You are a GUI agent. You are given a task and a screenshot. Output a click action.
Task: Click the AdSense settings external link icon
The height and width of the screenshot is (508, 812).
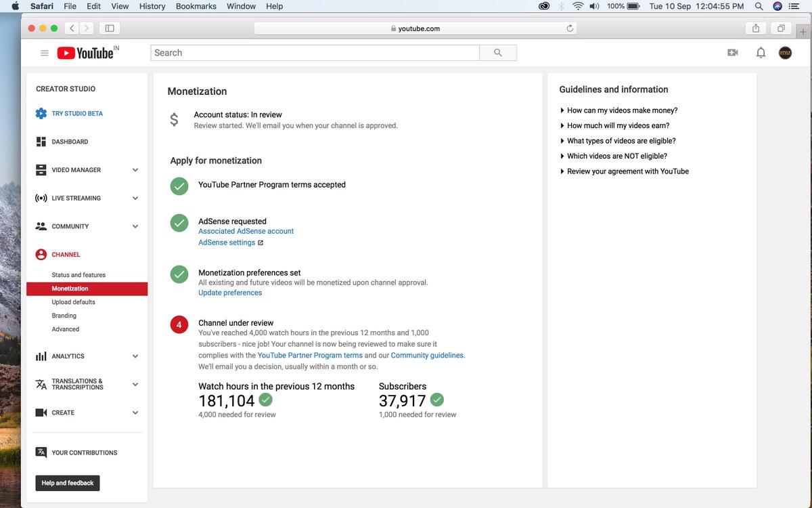(261, 242)
